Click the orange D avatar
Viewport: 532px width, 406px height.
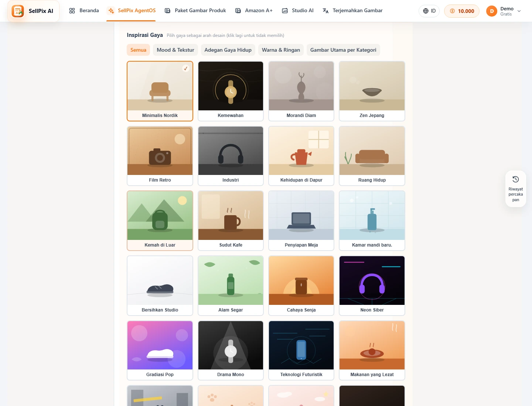[492, 11]
